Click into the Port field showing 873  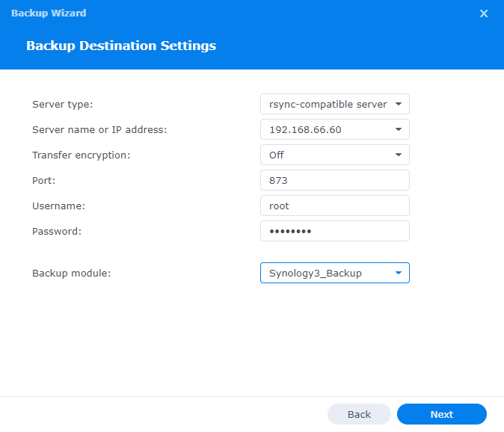(334, 181)
